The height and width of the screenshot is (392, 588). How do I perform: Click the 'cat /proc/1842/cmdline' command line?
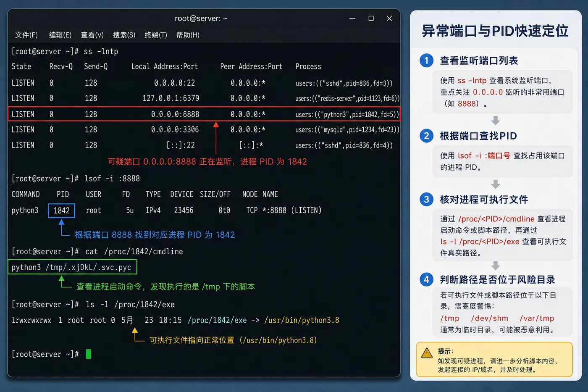pos(134,252)
